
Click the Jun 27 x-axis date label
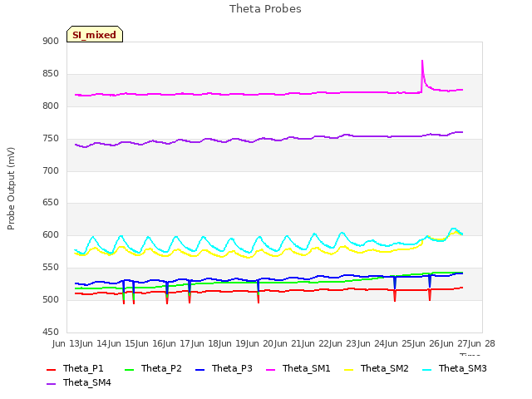456,343
